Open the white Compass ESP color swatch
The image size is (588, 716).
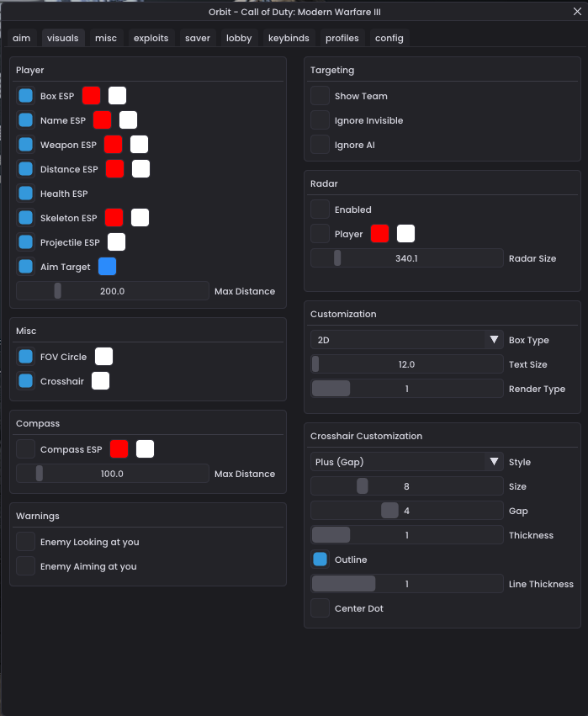coord(145,449)
